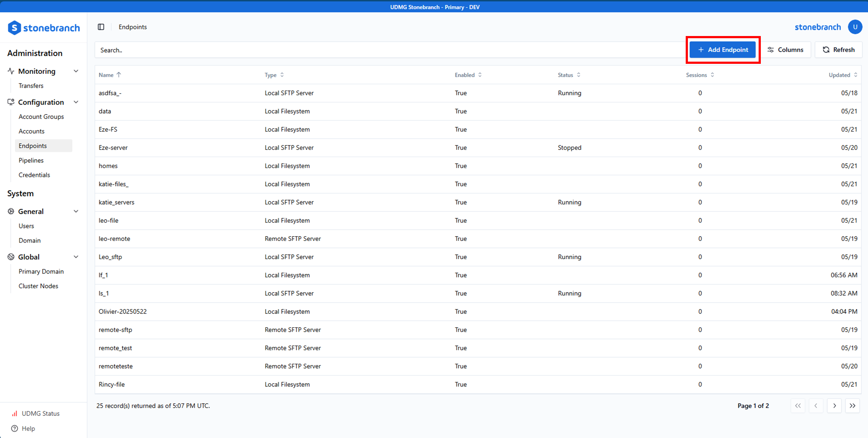Click into the Search field
The width and height of the screenshot is (868, 438).
[386, 50]
